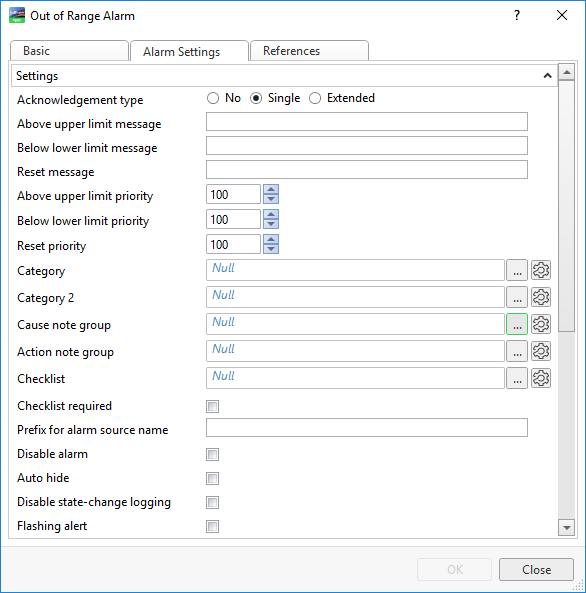
Task: Browse for Action note group ellipsis button
Action: point(517,351)
